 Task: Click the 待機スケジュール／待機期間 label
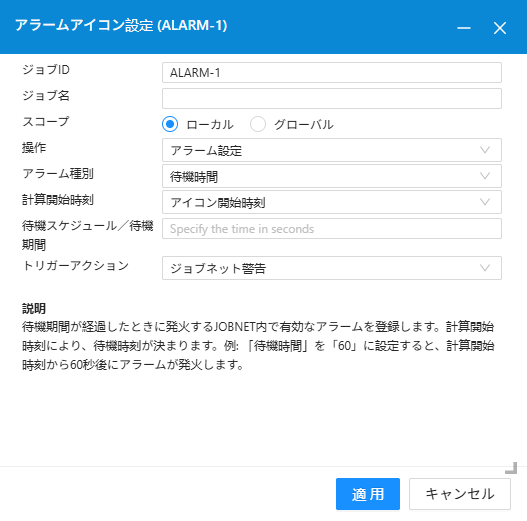tap(88, 235)
